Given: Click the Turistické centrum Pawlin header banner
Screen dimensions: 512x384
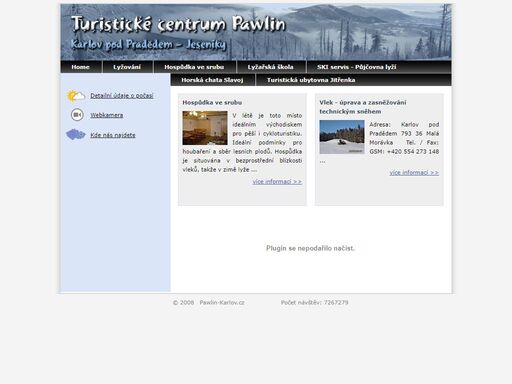Looking at the screenshot, I should pos(256,32).
